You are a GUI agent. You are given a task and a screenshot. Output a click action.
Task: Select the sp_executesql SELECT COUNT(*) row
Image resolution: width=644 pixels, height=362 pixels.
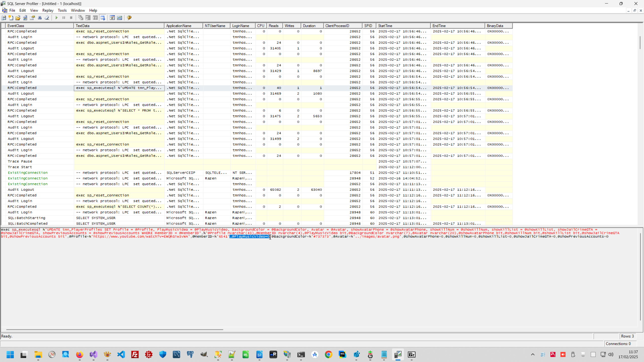pos(119,207)
